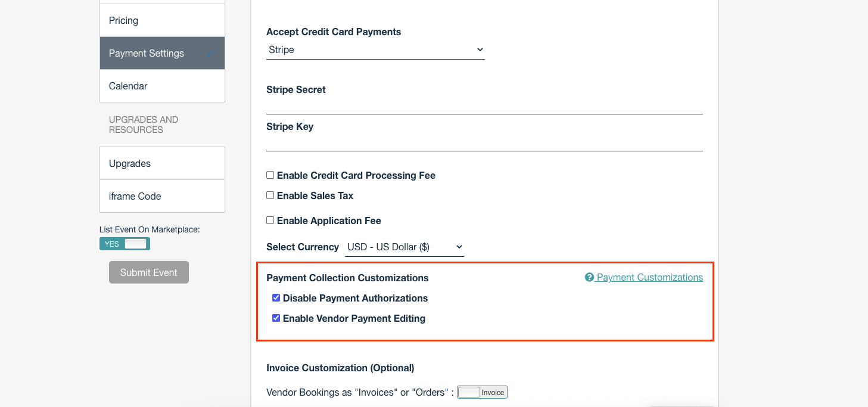Click the checkmark icon on Payment Settings
Viewport: 868px width, 407px height.
pos(211,54)
